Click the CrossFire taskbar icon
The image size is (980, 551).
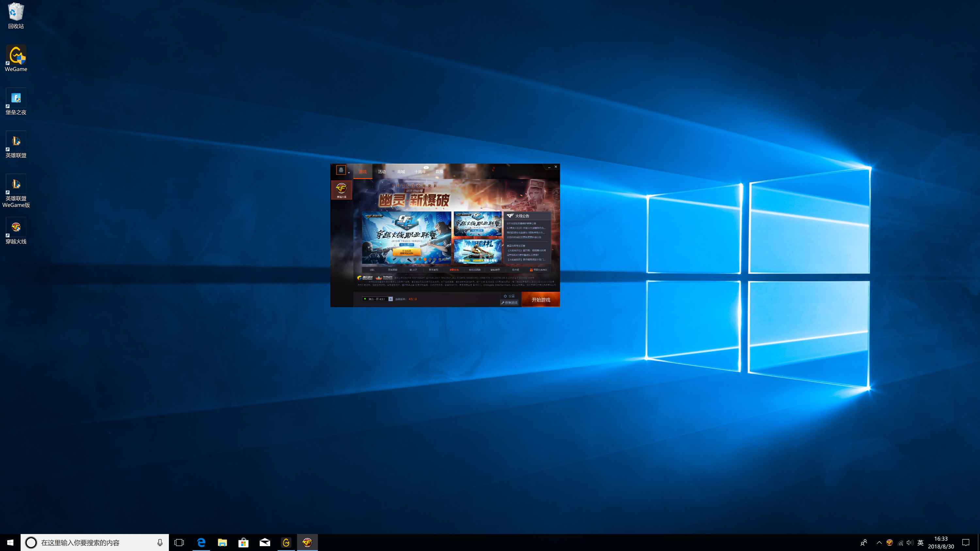pos(307,543)
